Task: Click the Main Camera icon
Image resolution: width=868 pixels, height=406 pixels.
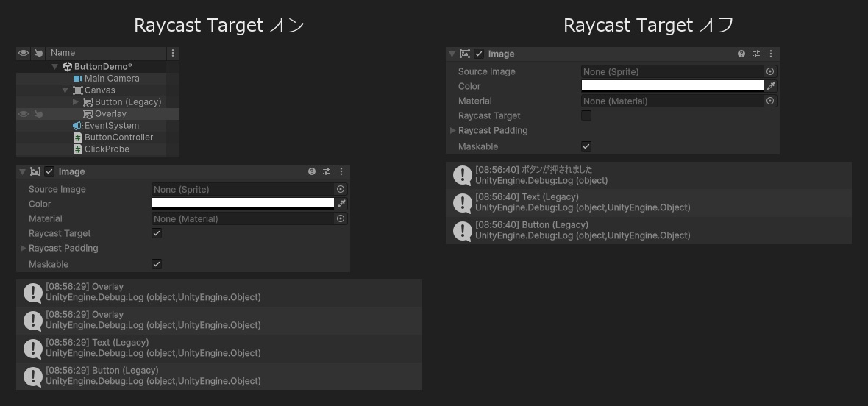Action: 77,79
